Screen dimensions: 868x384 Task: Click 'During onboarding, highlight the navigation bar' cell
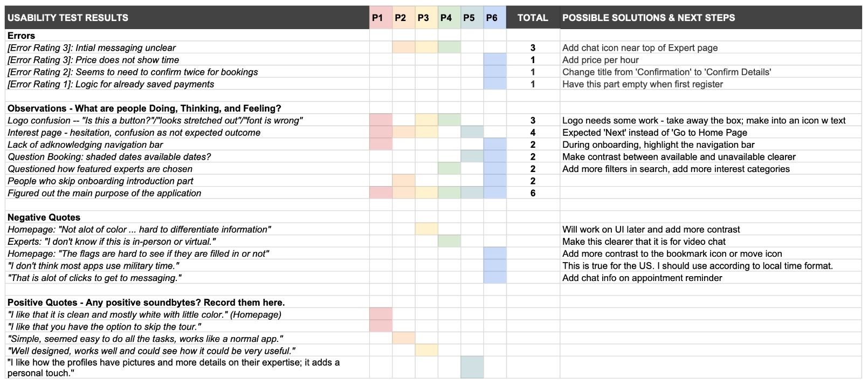658,145
